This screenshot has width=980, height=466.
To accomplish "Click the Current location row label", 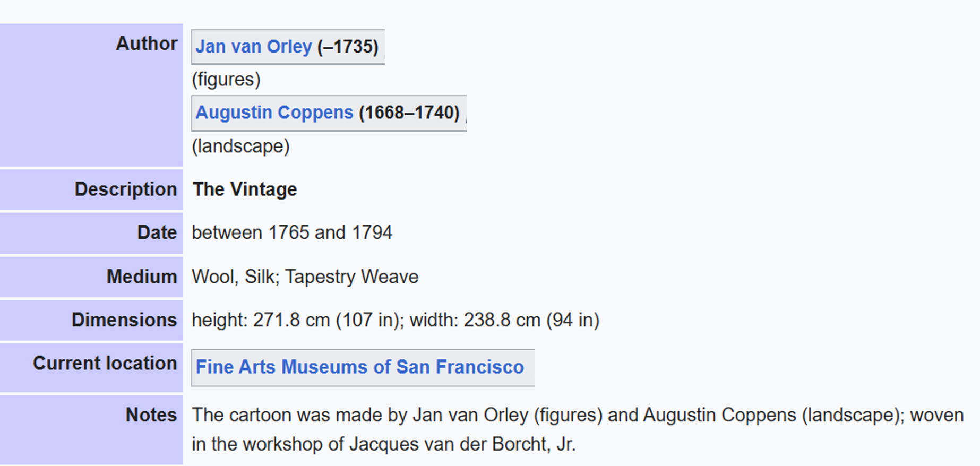I will coord(105,363).
